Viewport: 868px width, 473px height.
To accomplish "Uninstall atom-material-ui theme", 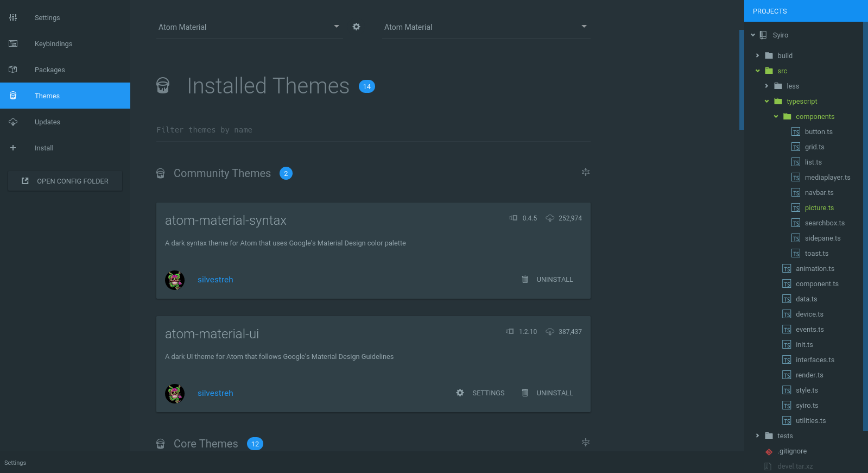I will 547,393.
